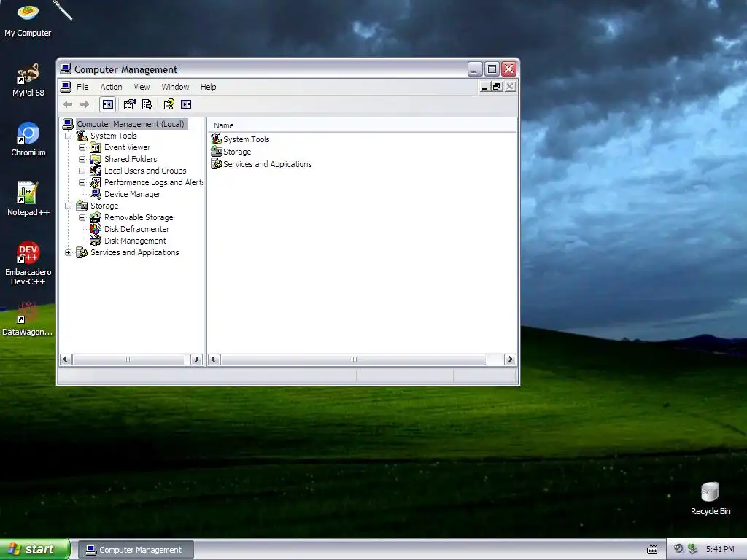Click the on-screen keyboard tray icon
Screen dimensions: 747x560
pyautogui.click(x=652, y=550)
